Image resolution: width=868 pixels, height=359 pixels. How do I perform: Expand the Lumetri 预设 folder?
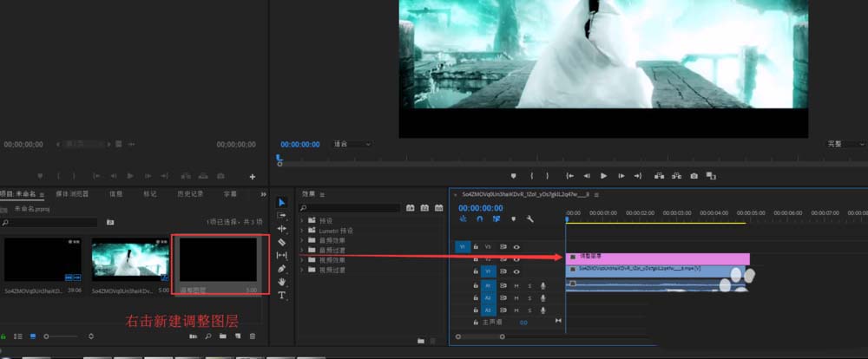302,231
